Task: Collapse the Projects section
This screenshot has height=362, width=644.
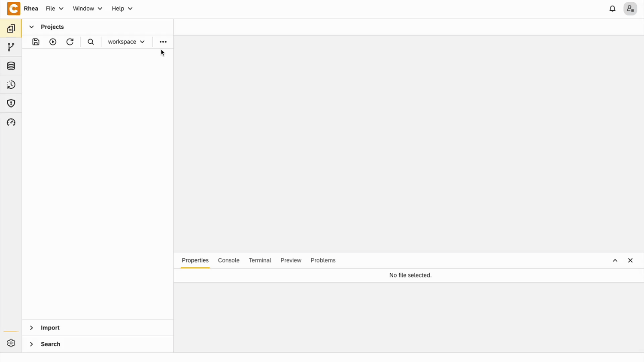Action: click(31, 27)
